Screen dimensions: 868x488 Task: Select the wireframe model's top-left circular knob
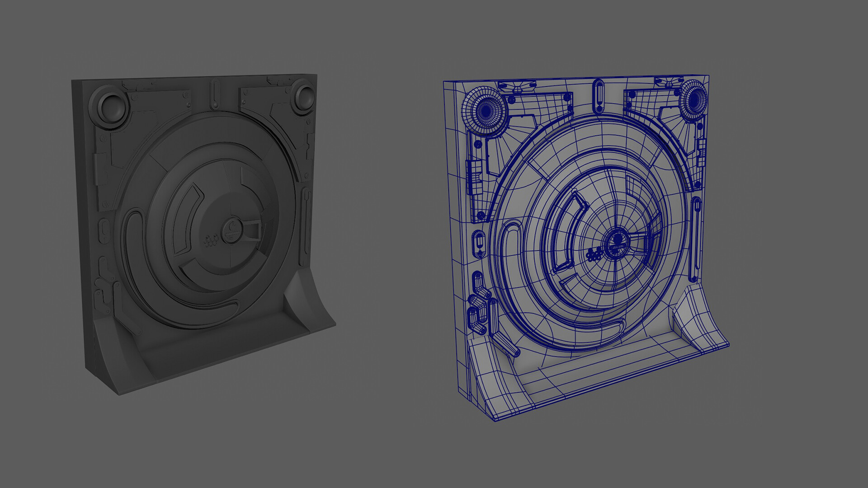487,110
